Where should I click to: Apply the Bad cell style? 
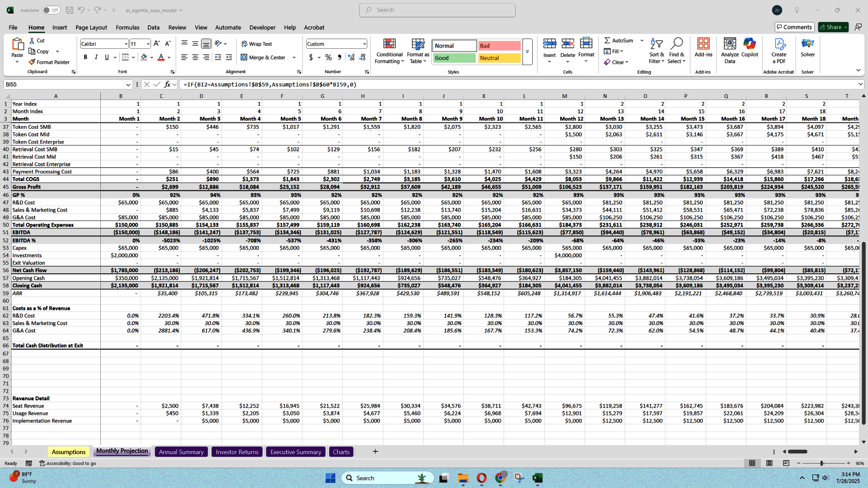[x=499, y=46]
